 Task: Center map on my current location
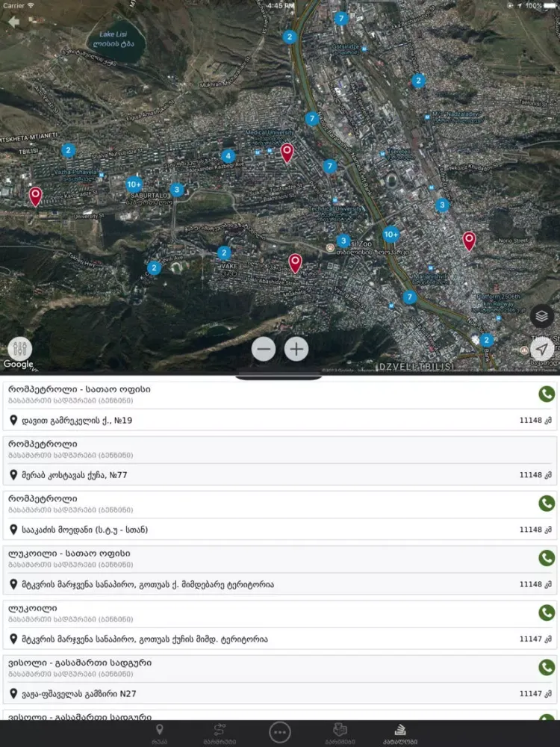pos(542,349)
